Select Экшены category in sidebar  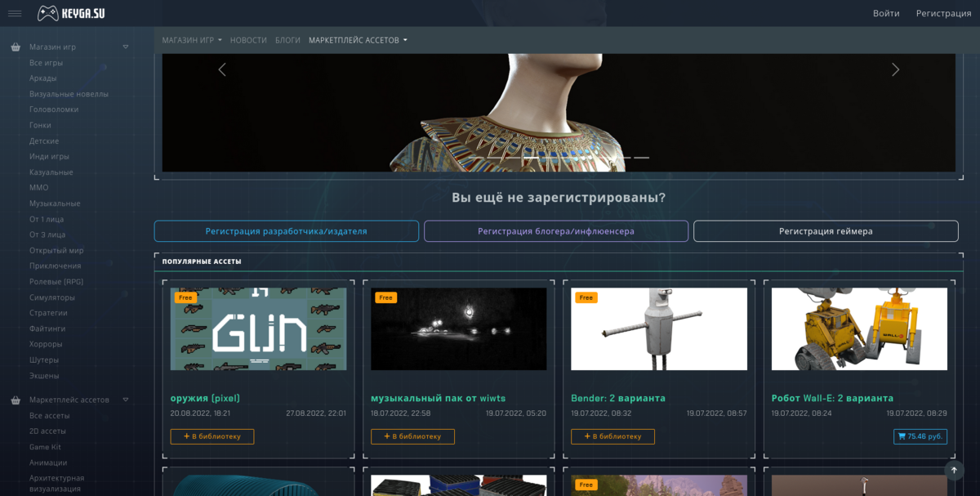click(x=44, y=376)
